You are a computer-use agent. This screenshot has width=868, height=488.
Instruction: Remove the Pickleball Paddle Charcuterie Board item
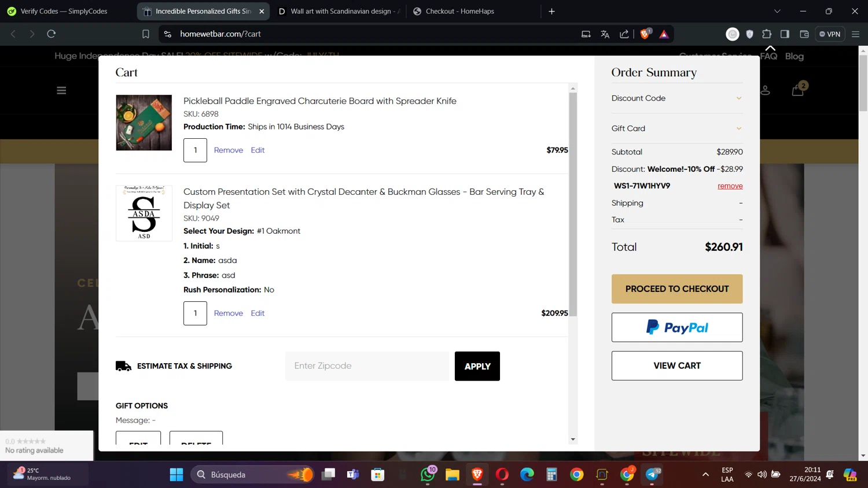229,150
